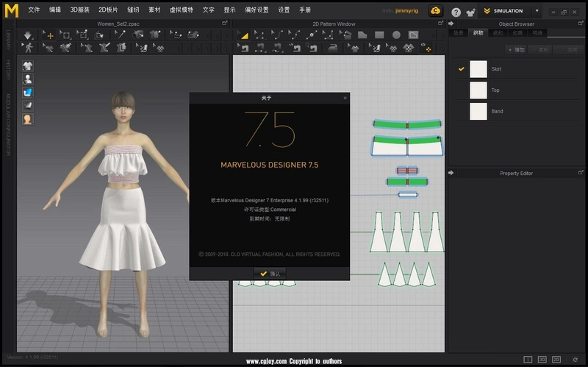Toggle the check mark on Skirt fabric
This screenshot has height=367, width=588.
pyautogui.click(x=462, y=69)
